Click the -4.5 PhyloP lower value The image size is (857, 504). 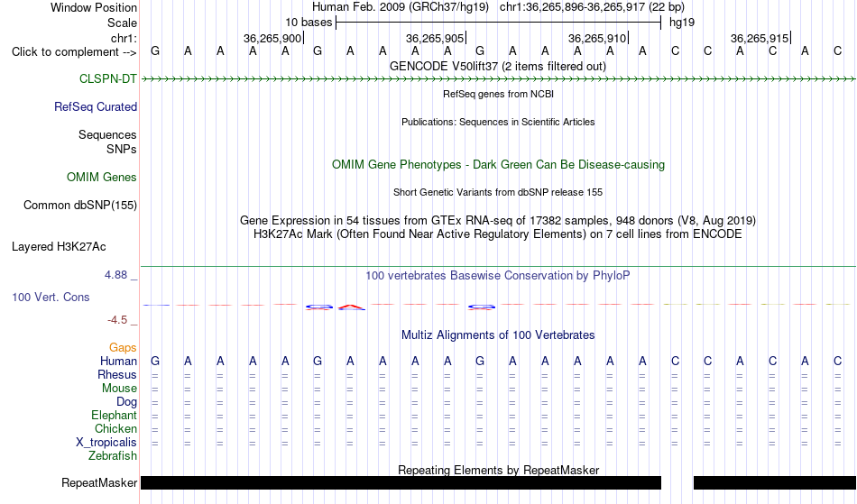pos(117,320)
